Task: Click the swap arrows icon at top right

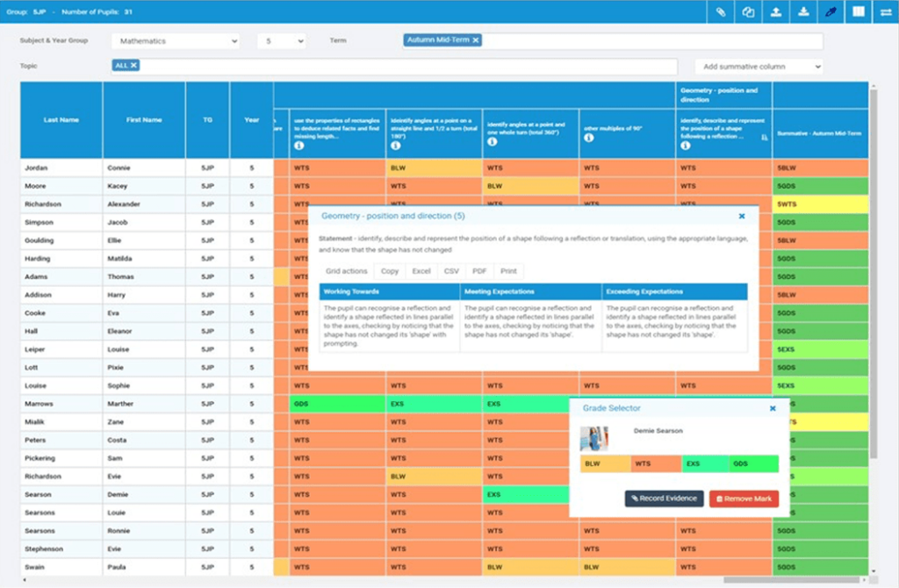Action: (x=888, y=12)
